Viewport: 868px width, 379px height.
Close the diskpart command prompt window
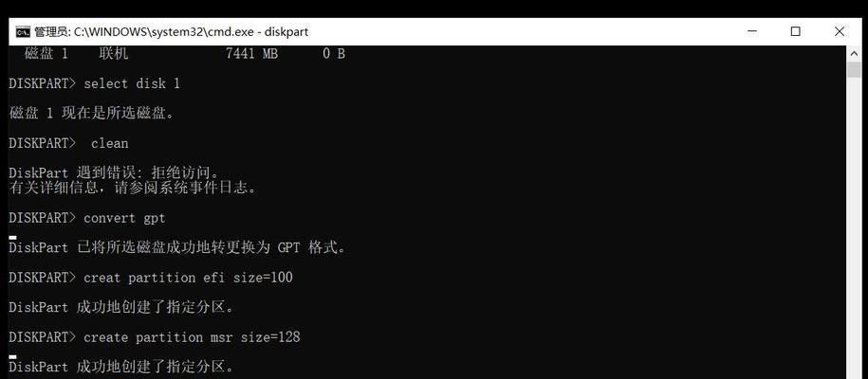[840, 32]
